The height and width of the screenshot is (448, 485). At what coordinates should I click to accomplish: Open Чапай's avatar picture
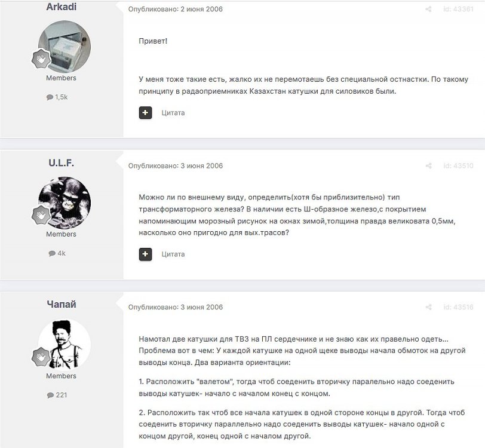pyautogui.click(x=65, y=345)
